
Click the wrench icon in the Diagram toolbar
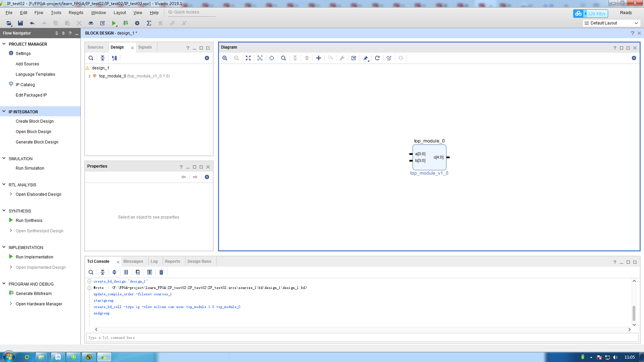(x=342, y=58)
